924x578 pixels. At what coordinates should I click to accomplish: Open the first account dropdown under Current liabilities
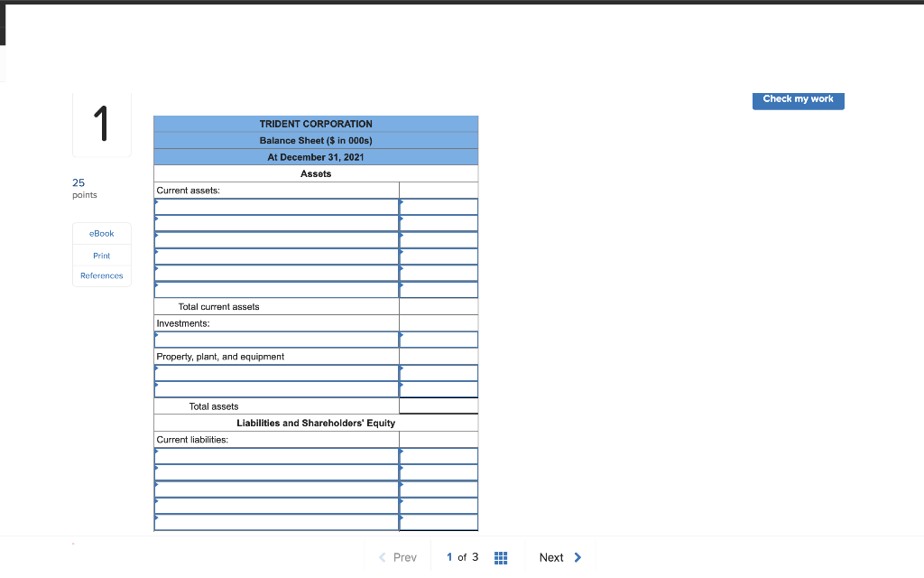(275, 455)
